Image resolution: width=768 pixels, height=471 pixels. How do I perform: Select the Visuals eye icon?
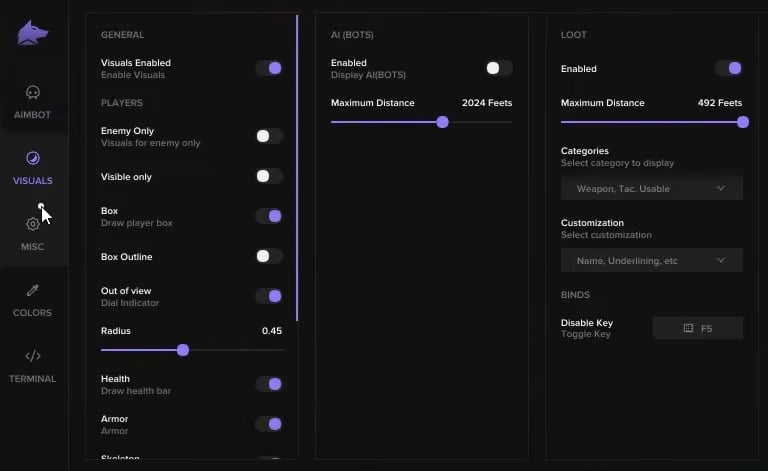click(x=33, y=158)
